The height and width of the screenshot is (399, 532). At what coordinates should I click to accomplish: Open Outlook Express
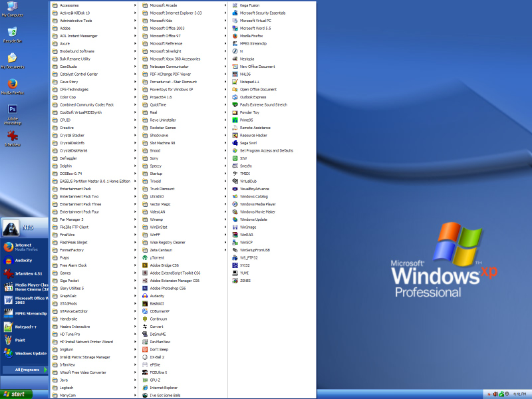253,97
